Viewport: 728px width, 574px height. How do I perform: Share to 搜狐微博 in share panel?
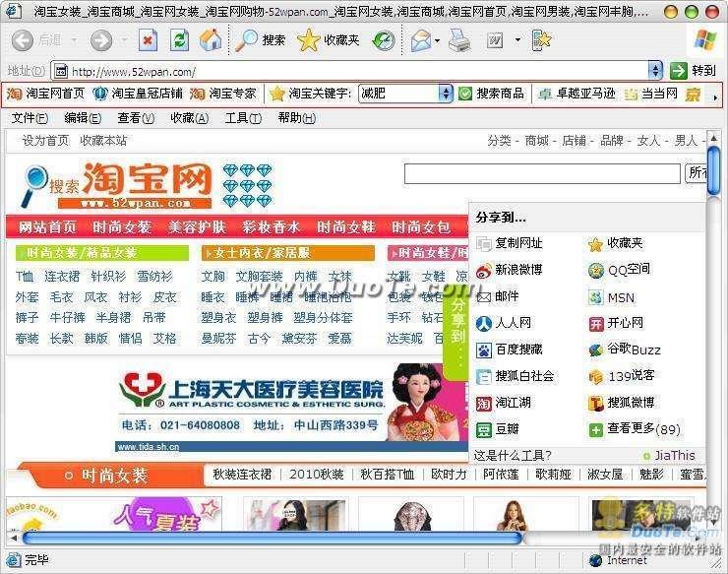pyautogui.click(x=621, y=403)
